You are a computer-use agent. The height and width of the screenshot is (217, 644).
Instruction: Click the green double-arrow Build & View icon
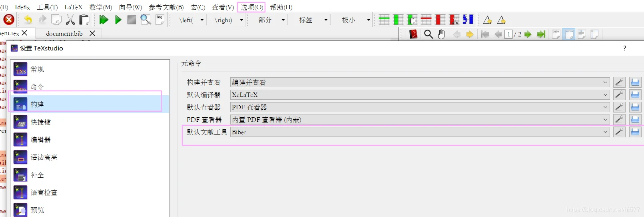(x=104, y=20)
